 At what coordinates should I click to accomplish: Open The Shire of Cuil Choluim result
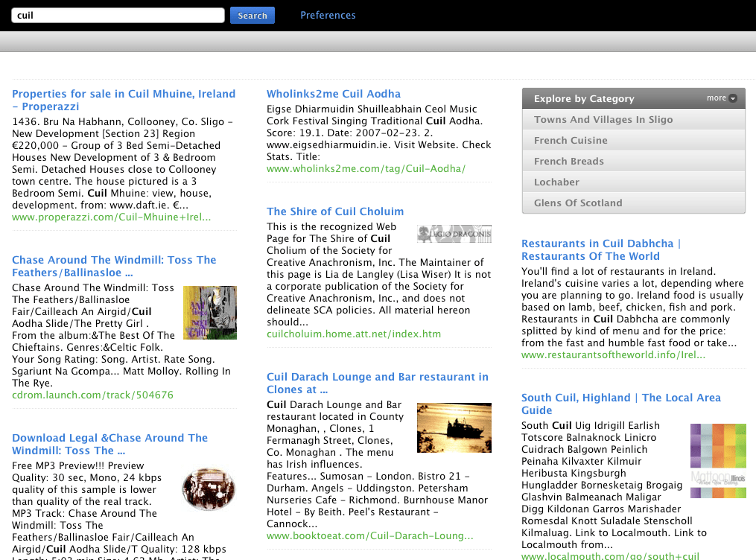pos(335,211)
